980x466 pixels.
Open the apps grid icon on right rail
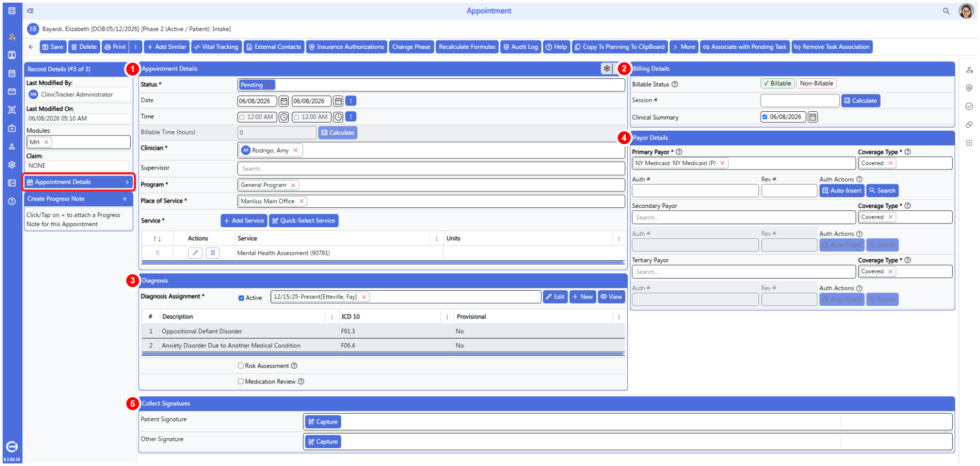969,143
